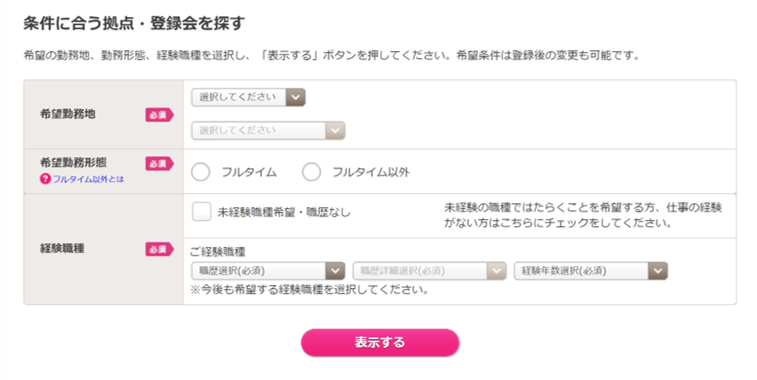
Task: Check the 未経験職種希望・職歴なし checkbox
Action: 201,211
